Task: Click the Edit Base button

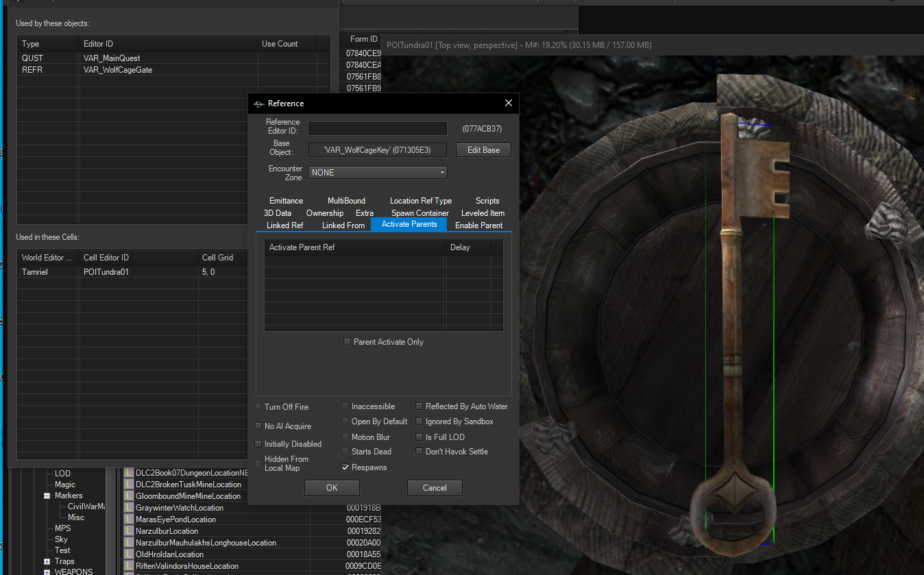Action: (484, 149)
